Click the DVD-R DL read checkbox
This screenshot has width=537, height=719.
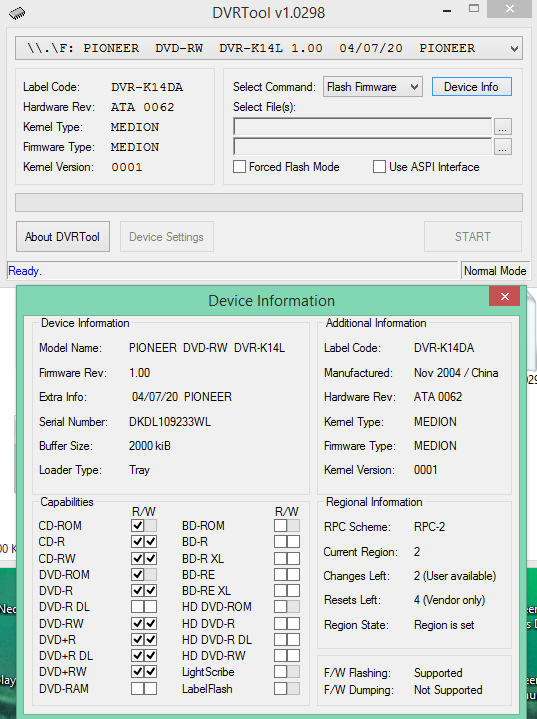click(x=138, y=607)
